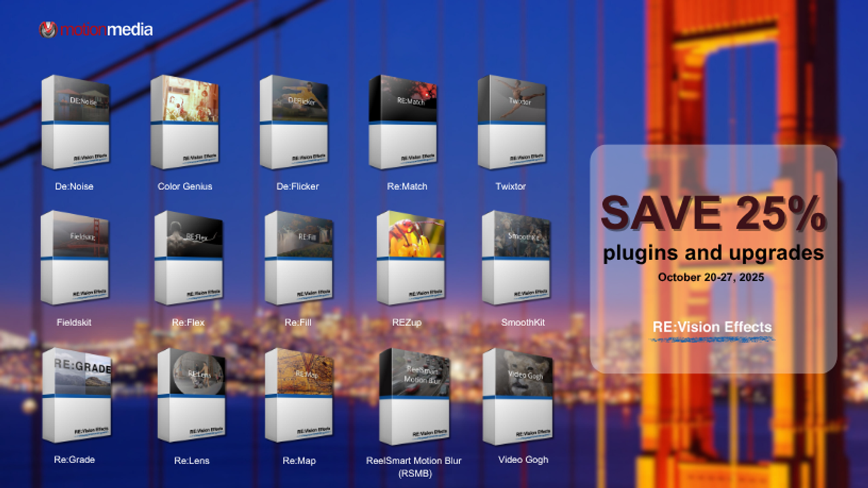This screenshot has width=868, height=488.
Task: Click the motionmedia logo
Action: click(96, 29)
